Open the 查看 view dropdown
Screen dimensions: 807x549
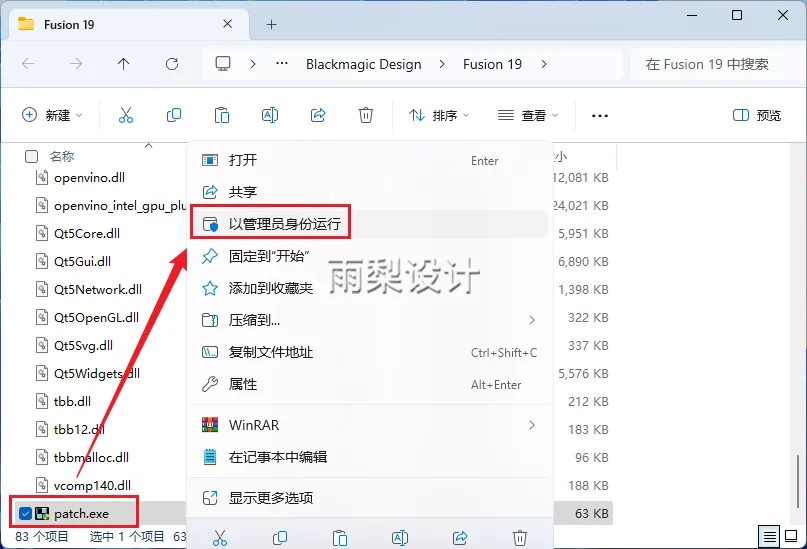pos(528,115)
